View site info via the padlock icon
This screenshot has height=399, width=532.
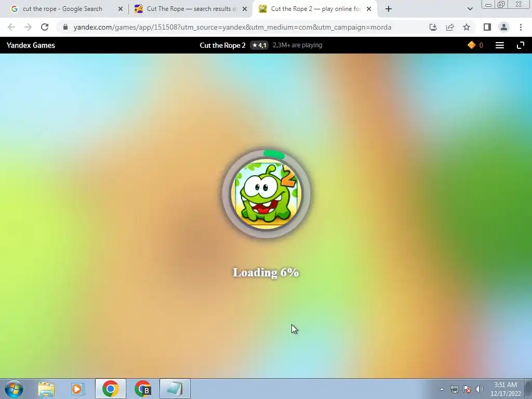65,27
